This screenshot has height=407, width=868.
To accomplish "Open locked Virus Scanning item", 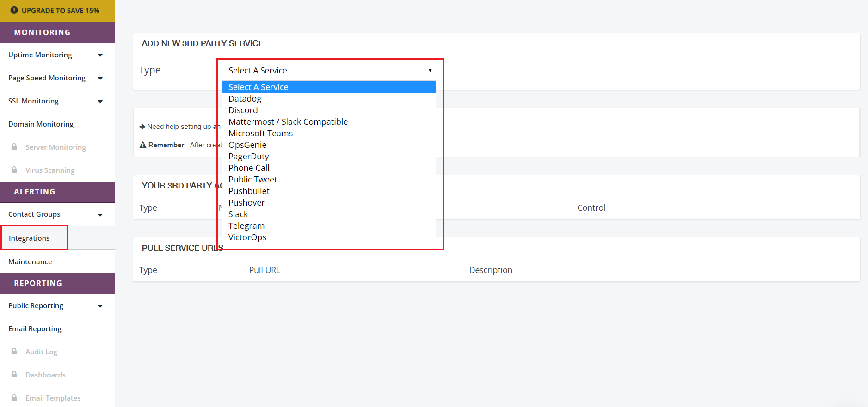I will [50, 170].
